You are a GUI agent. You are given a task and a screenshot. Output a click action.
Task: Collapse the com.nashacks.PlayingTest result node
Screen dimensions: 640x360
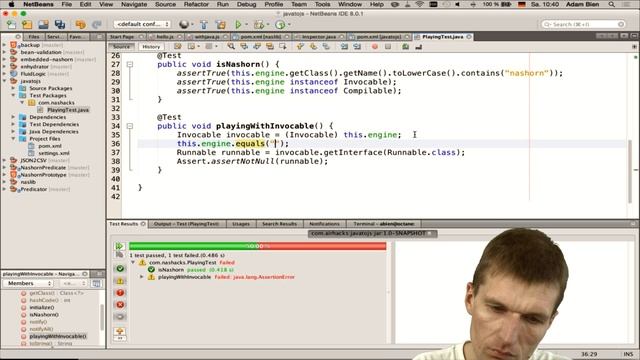click(133, 262)
